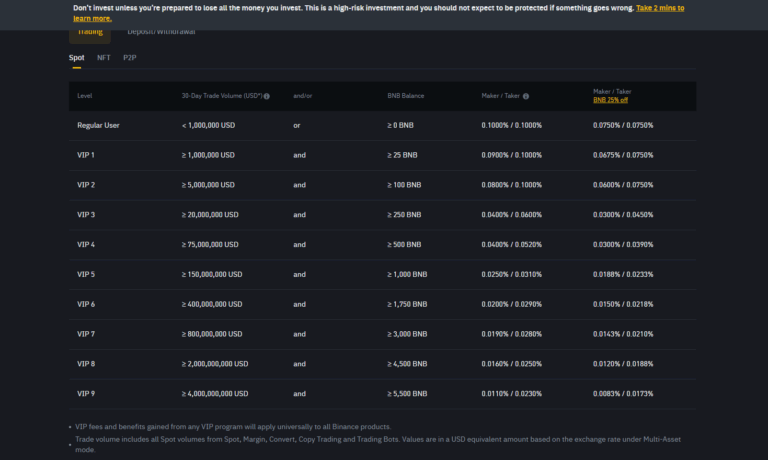768x460 pixels.
Task: Click the '≥ 150,000,000 USD' volume cell
Action: (x=212, y=275)
